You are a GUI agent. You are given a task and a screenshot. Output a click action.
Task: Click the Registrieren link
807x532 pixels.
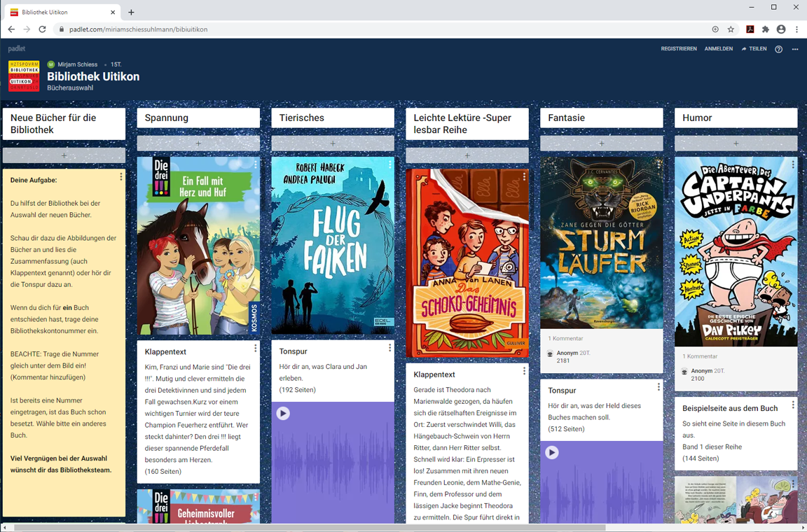678,49
